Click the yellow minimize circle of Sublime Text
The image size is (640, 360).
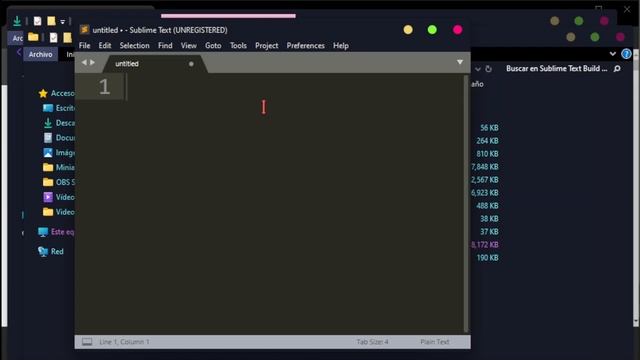[408, 30]
